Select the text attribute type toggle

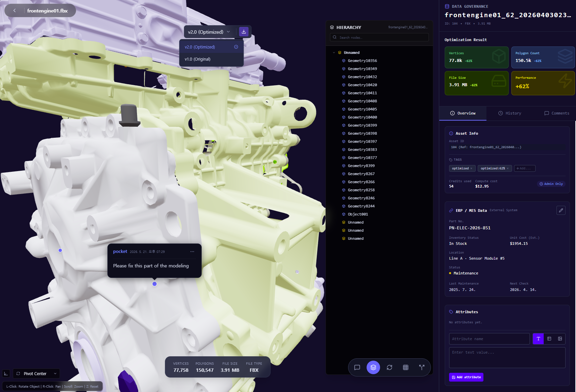point(538,339)
